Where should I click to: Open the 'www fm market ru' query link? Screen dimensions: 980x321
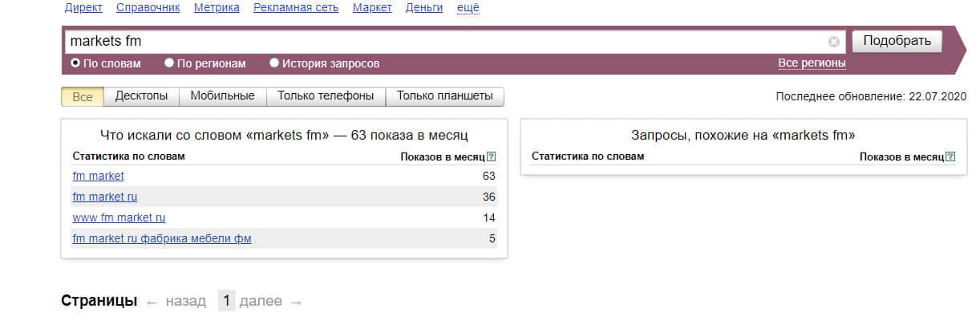point(119,217)
